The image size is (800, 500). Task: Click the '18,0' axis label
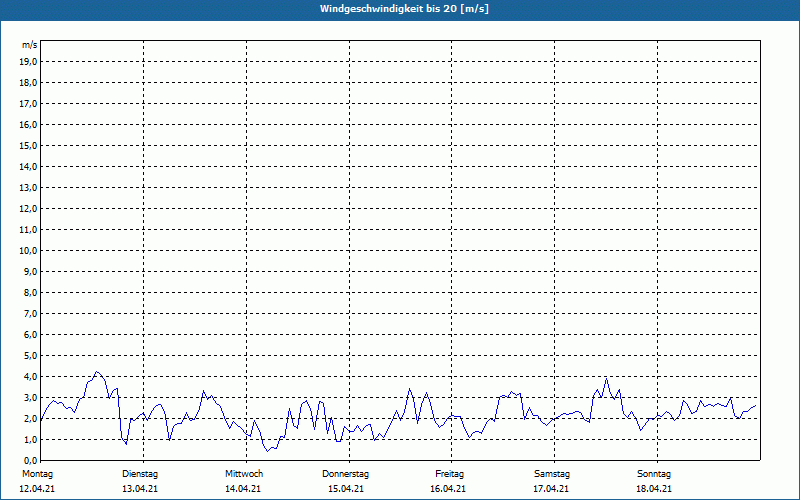click(x=28, y=83)
